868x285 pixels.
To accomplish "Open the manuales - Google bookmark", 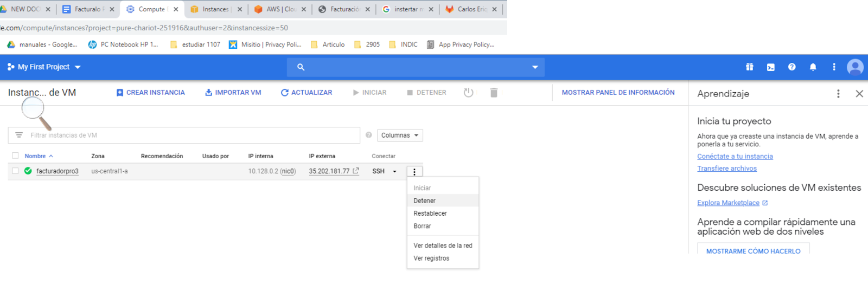I will click(42, 44).
